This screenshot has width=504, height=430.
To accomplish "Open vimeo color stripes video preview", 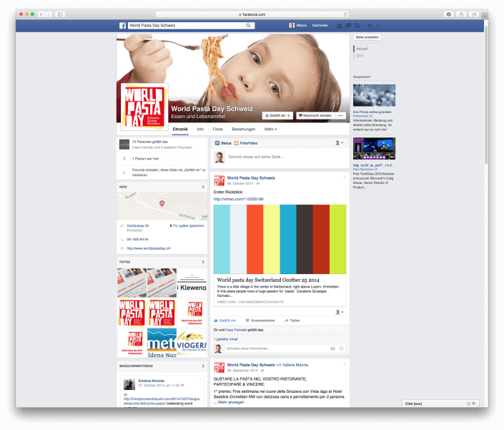I will 280,239.
